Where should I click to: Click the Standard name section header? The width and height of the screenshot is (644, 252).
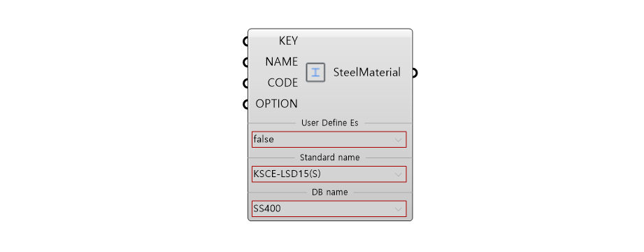point(330,157)
